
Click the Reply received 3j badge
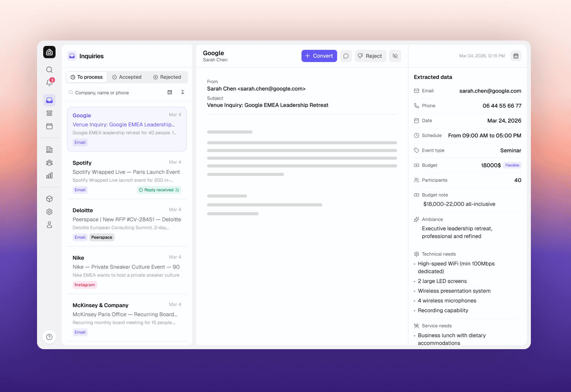159,190
